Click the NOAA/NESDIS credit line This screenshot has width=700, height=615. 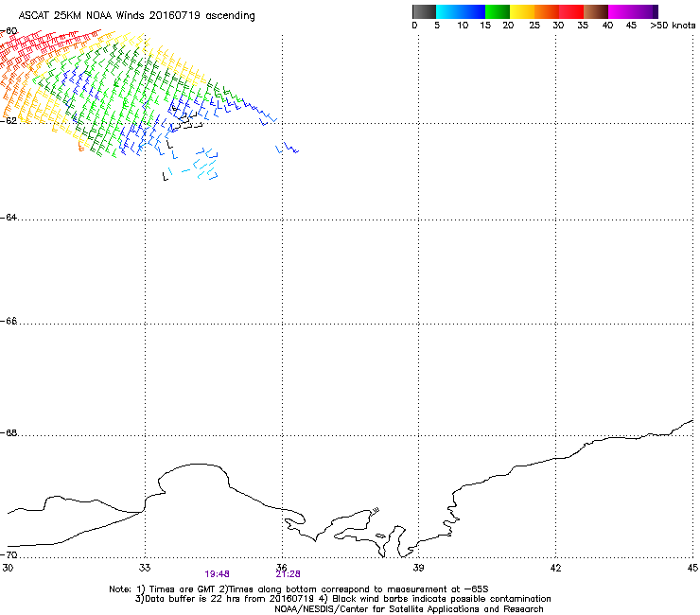click(409, 609)
